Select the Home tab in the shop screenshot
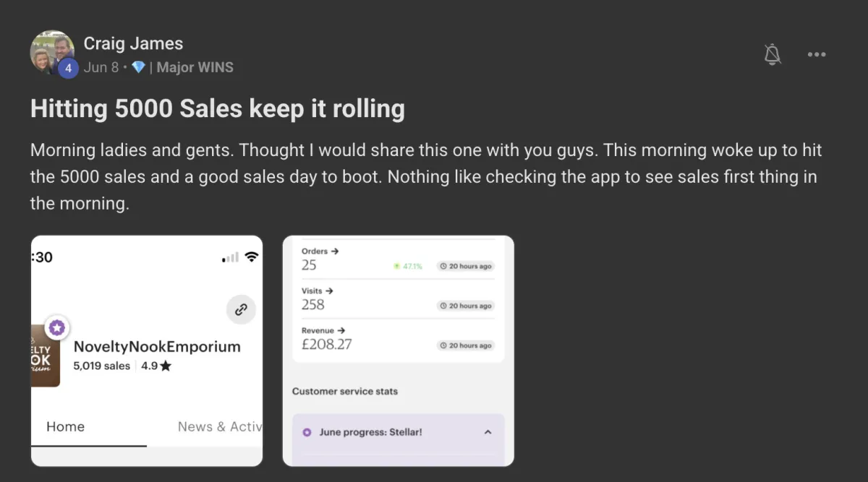868x482 pixels. click(x=65, y=426)
